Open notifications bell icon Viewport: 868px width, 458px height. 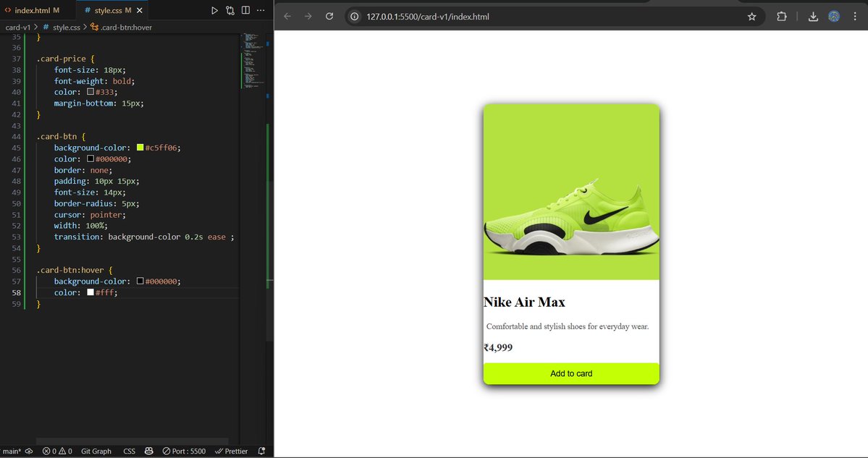click(262, 451)
